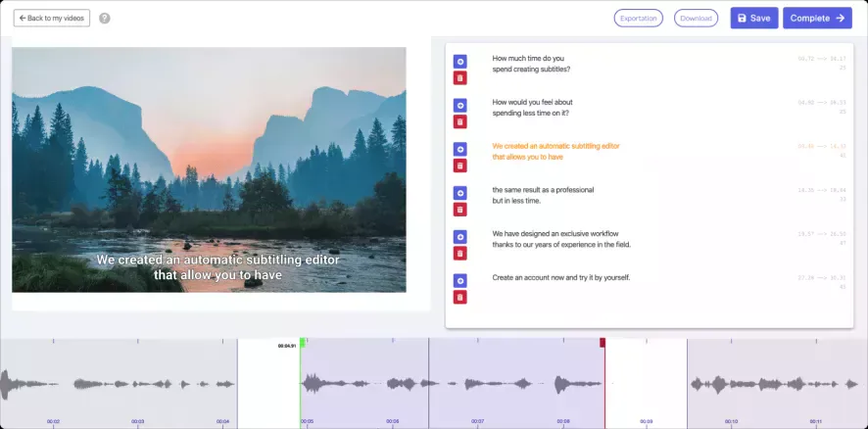Image resolution: width=868 pixels, height=429 pixels.
Task: Delete the "the same result as a professional" subtitle
Action: coord(460,210)
